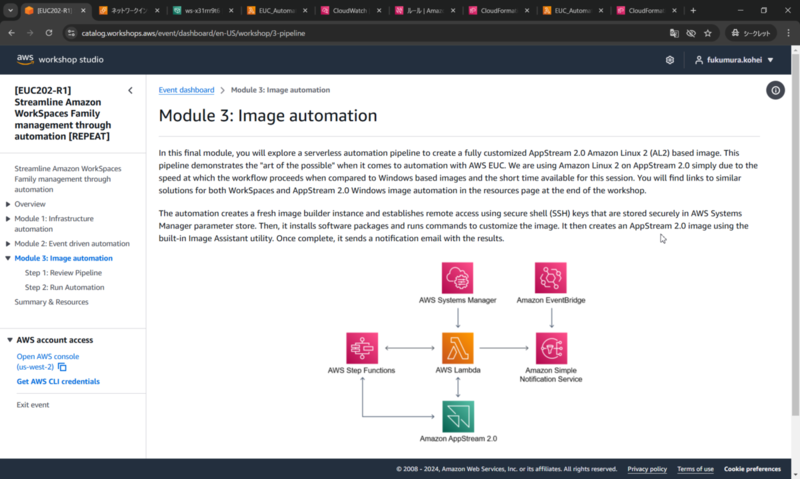This screenshot has height=479, width=800.
Task: Click the [EUC202-R1] workshop title in sidebar
Action: tap(62, 113)
